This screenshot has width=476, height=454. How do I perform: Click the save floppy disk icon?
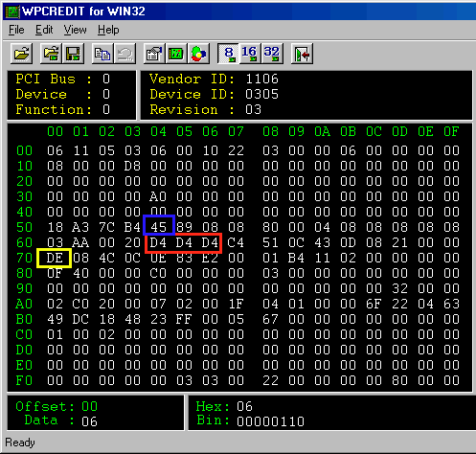(73, 54)
